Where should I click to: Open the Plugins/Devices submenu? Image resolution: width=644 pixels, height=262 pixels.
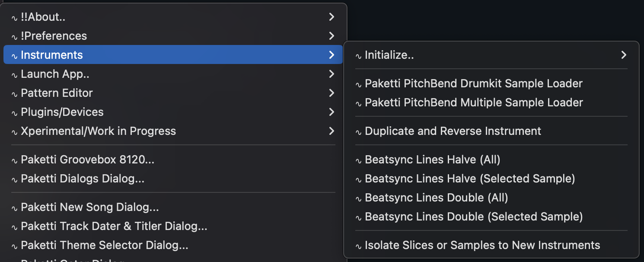pyautogui.click(x=62, y=112)
